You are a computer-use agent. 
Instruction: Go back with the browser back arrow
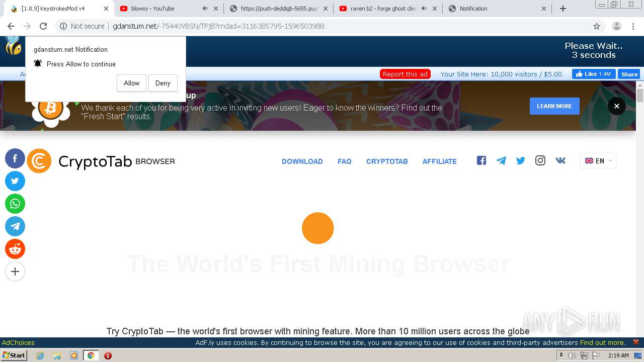coord(11,26)
